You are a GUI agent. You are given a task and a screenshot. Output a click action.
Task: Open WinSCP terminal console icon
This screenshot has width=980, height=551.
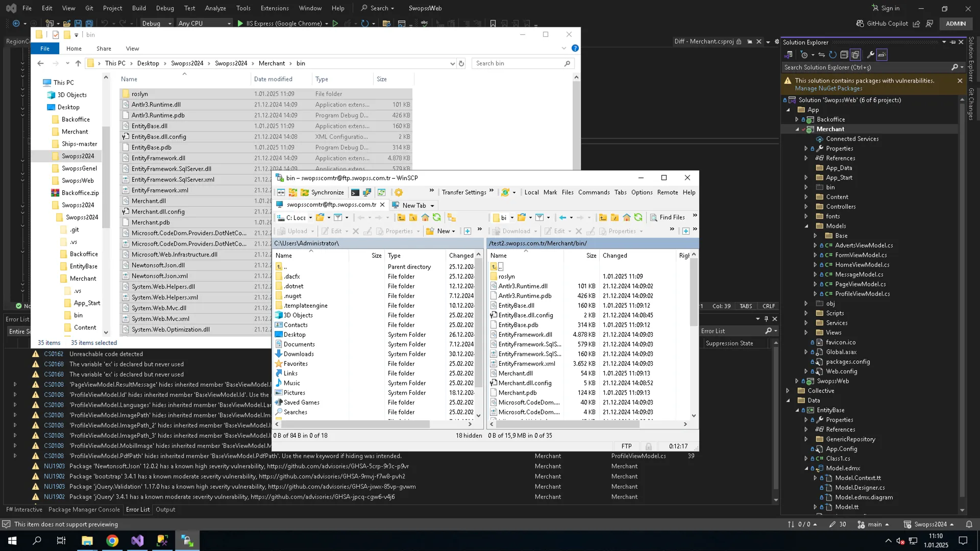[x=355, y=192]
